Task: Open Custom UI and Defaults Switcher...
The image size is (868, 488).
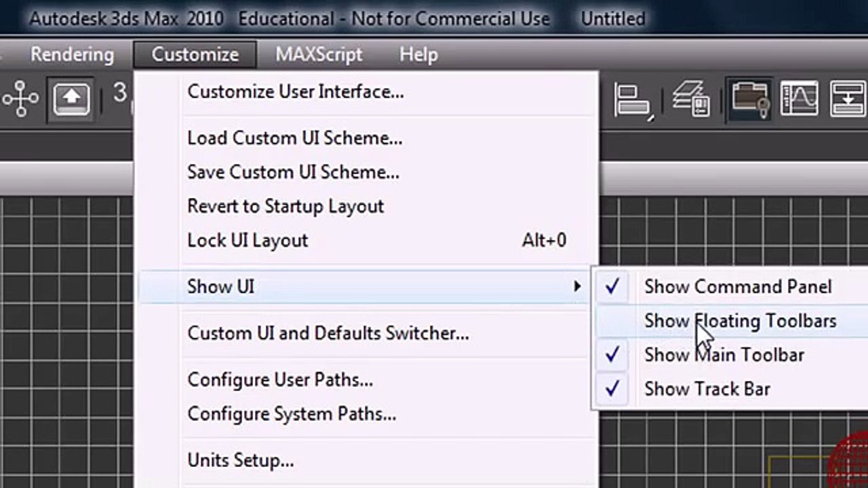Action: pyautogui.click(x=368, y=333)
